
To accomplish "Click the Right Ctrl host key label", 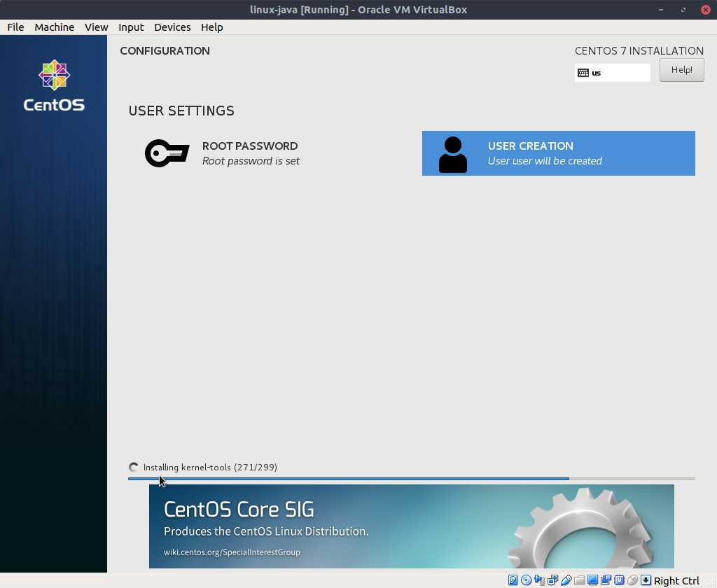I will (x=676, y=581).
